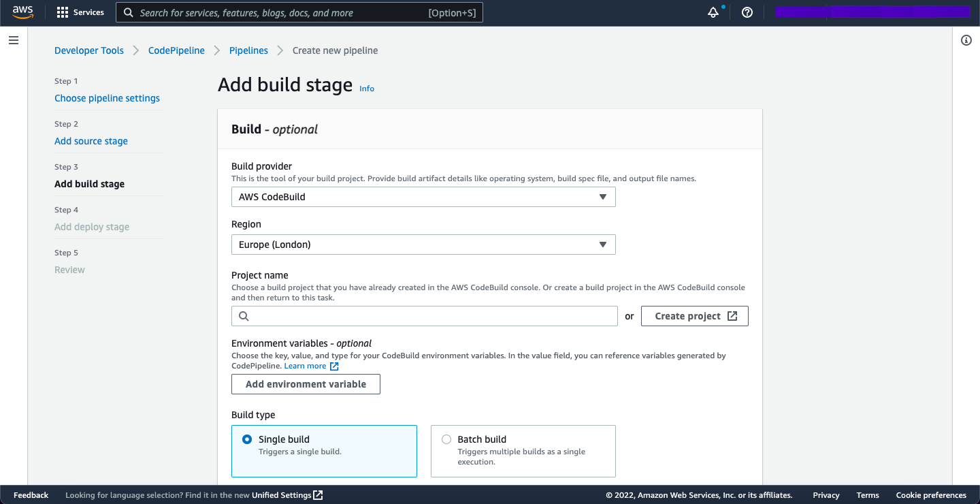980x504 pixels.
Task: Open the Privacy footer link
Action: click(826, 495)
